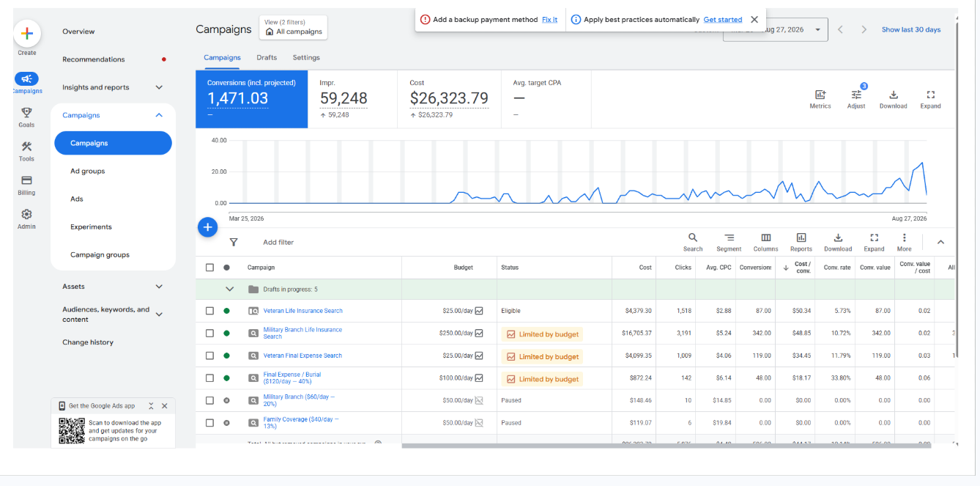Viewport: 980px width, 486px height.
Task: Check the Veteran Final Expense Search row
Action: [210, 356]
